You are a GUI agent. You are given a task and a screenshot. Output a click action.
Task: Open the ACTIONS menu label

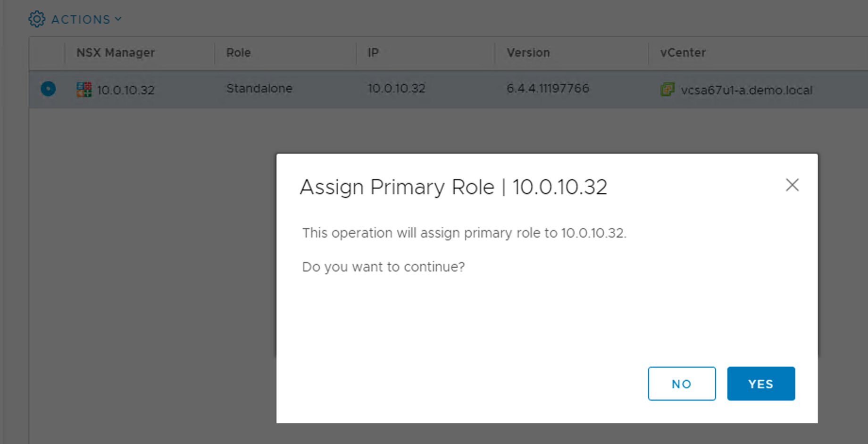click(x=81, y=19)
